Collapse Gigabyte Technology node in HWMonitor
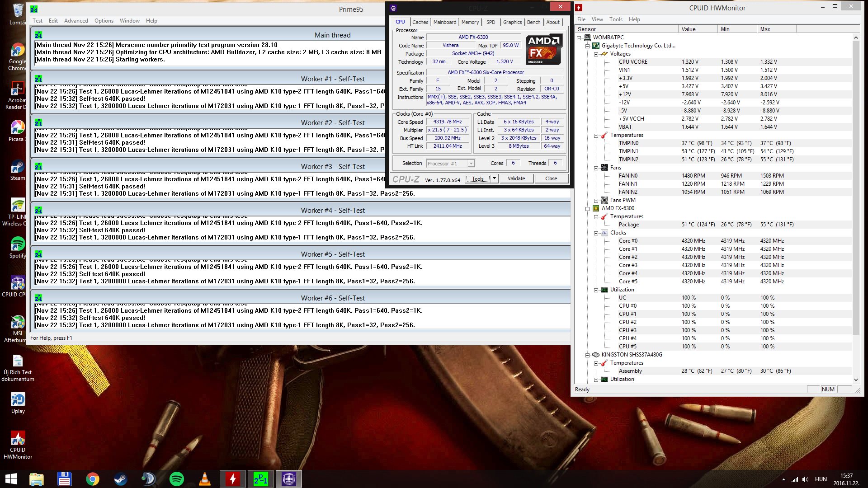The image size is (868, 488). (x=587, y=46)
